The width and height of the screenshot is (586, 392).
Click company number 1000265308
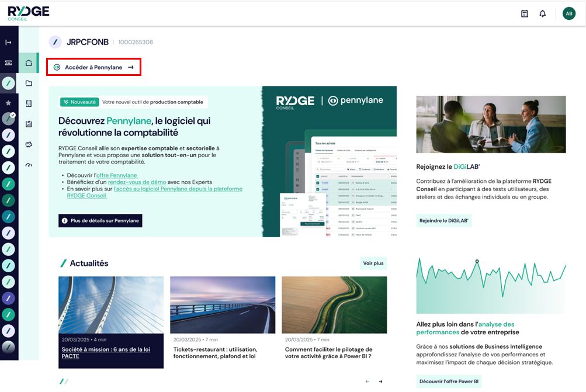[x=136, y=42]
